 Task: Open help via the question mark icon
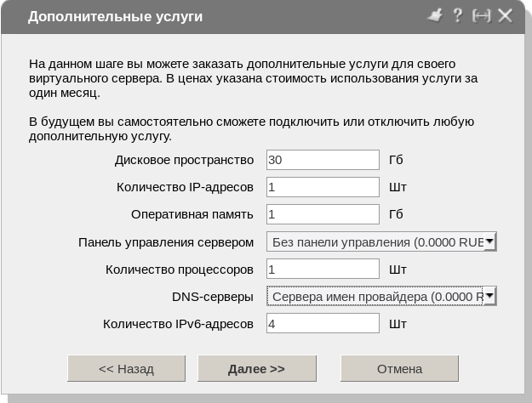457,15
